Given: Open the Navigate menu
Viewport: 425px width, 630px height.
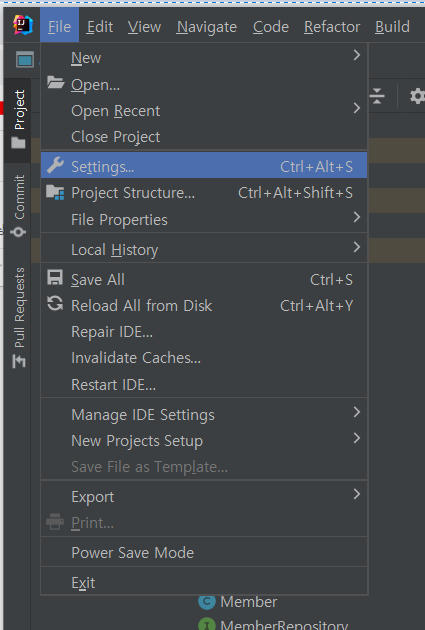Looking at the screenshot, I should point(207,27).
